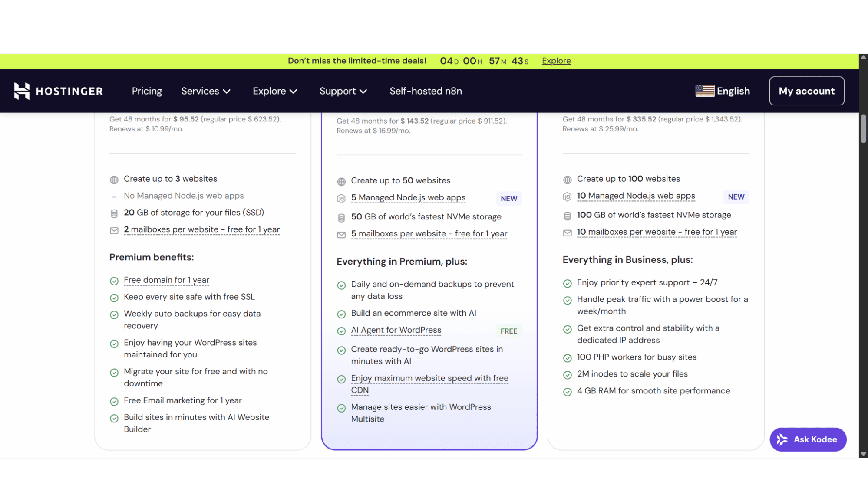The width and height of the screenshot is (868, 488).
Task: Click Node.js icon next to 10 Managed Node.js web apps
Action: [x=567, y=197]
